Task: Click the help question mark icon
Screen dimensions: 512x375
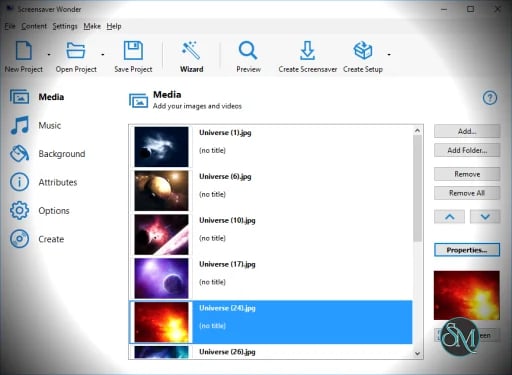Action: [490, 98]
